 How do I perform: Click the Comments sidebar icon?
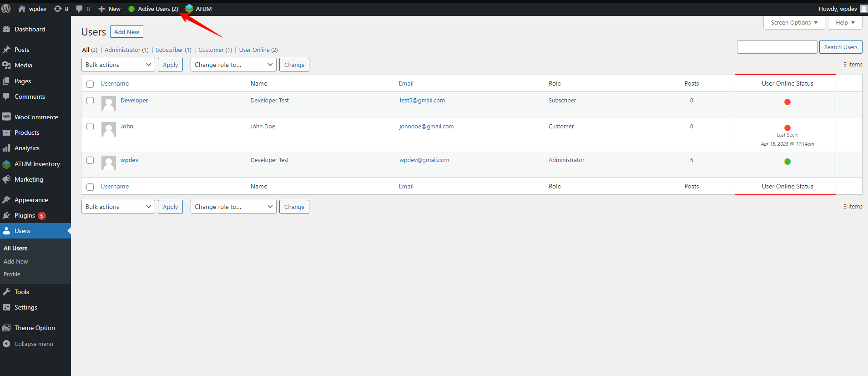6,97
